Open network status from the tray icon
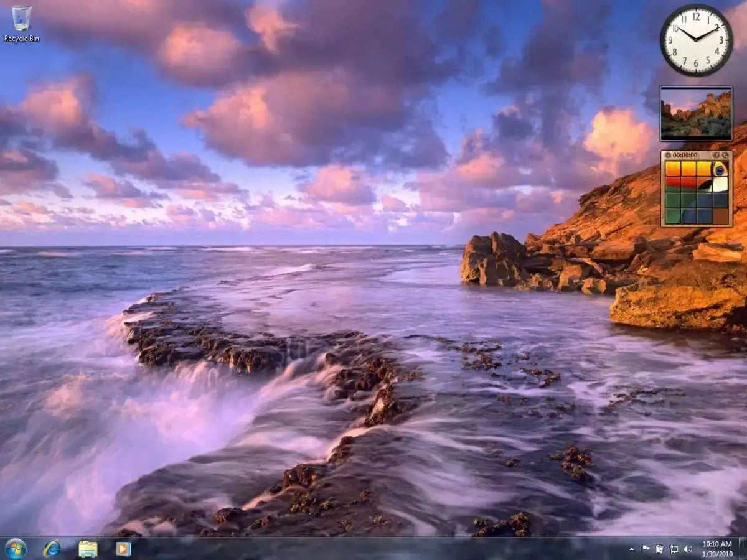The image size is (747, 560). [x=674, y=549]
